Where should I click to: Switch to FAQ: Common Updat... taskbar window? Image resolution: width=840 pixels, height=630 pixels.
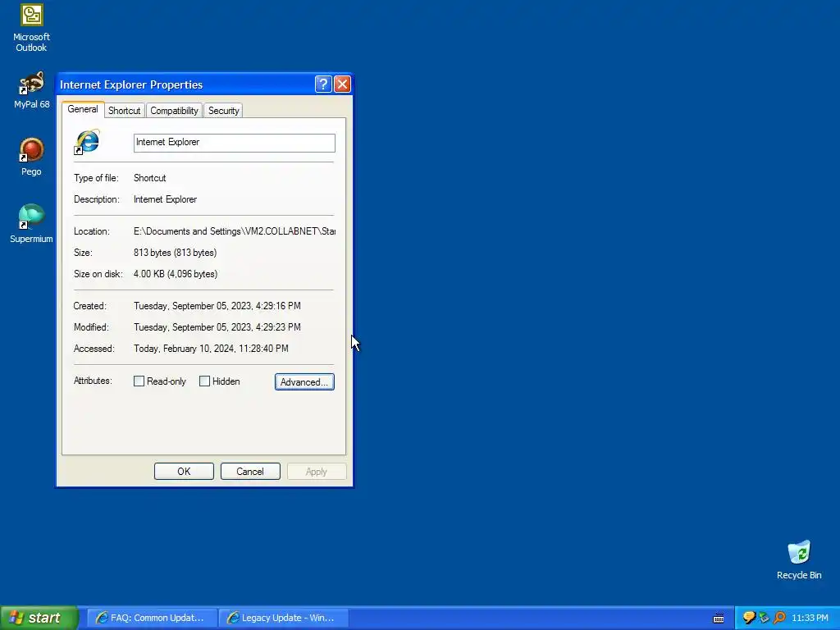tap(152, 618)
